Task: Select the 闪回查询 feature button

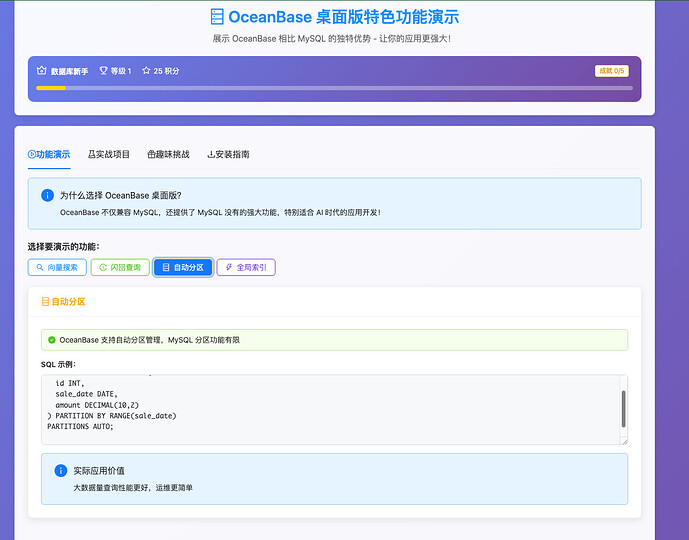Action: tap(120, 267)
